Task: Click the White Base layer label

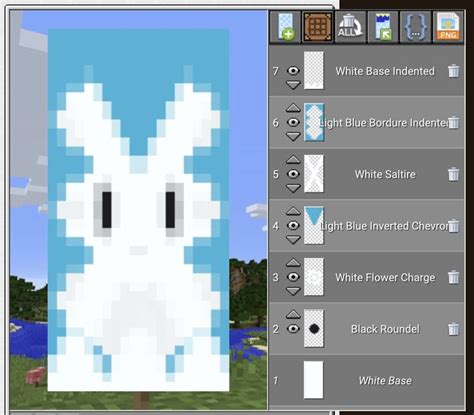Action: point(385,381)
